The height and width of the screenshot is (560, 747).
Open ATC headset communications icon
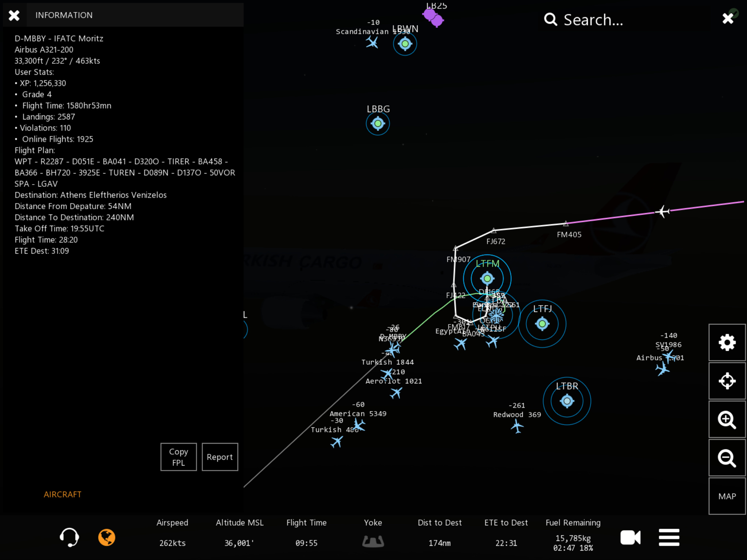[69, 537]
